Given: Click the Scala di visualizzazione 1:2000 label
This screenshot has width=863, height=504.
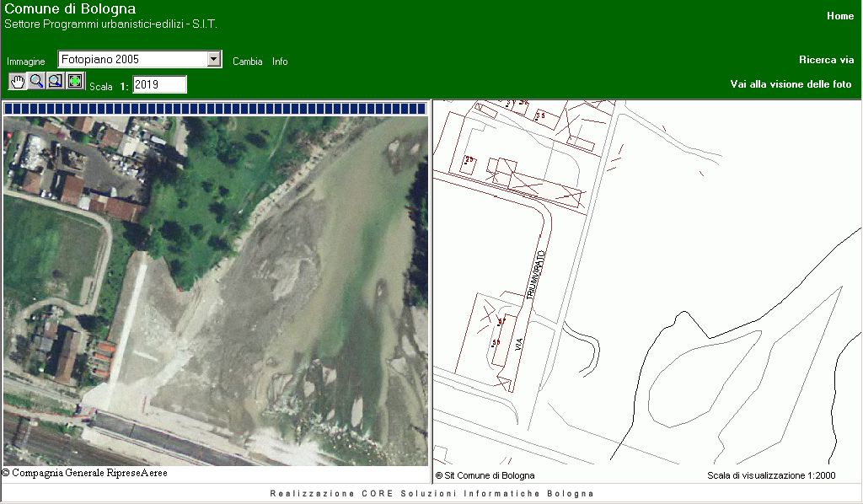Looking at the screenshot, I should [771, 475].
